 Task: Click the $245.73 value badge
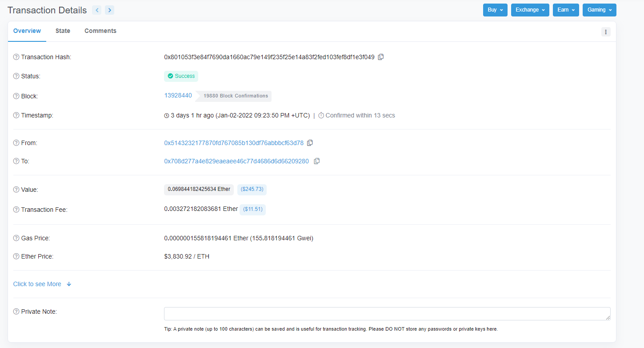tap(252, 189)
